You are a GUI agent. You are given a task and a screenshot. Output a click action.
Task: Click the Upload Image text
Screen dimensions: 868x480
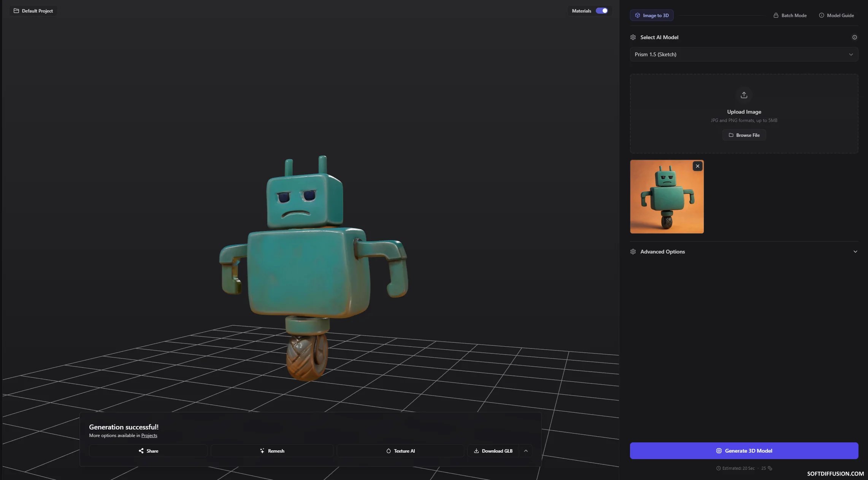(744, 112)
